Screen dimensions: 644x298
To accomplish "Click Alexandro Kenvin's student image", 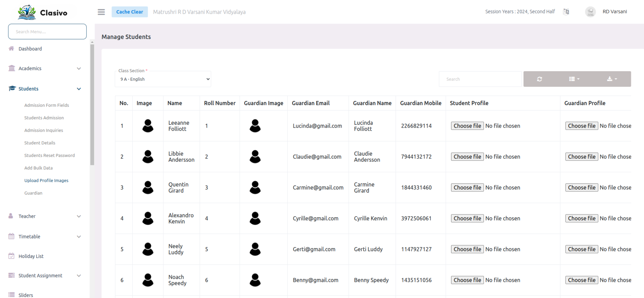I will 148,218.
